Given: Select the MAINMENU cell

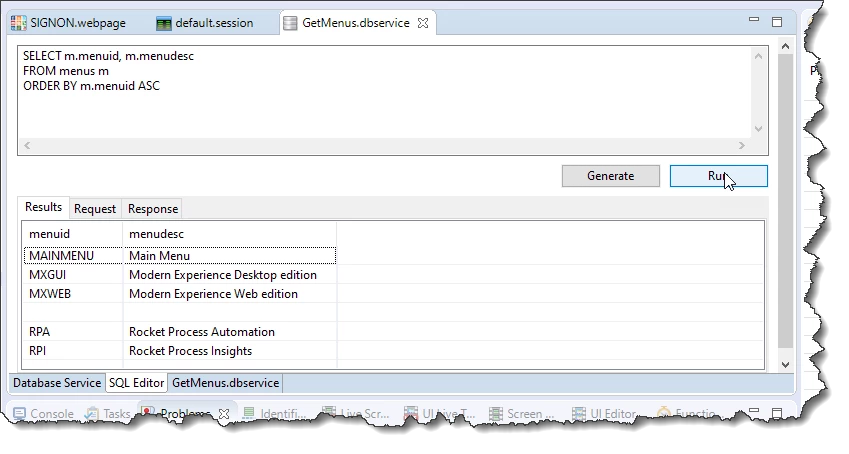Looking at the screenshot, I should point(73,256).
